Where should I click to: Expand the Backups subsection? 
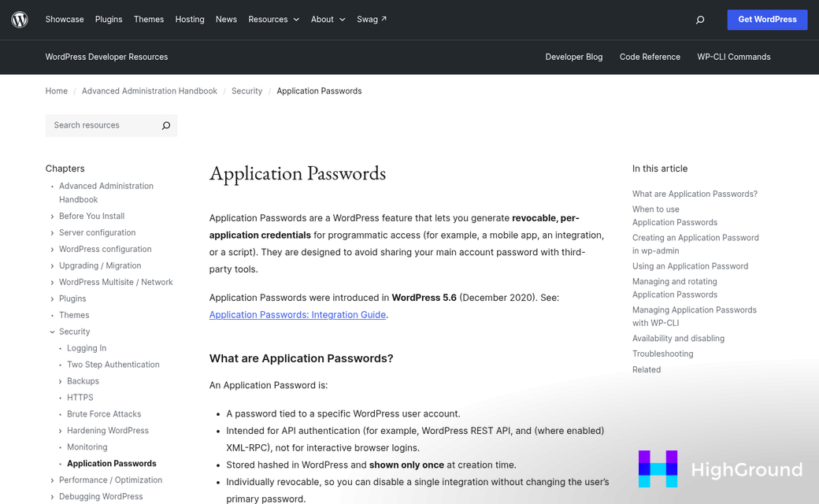(60, 381)
